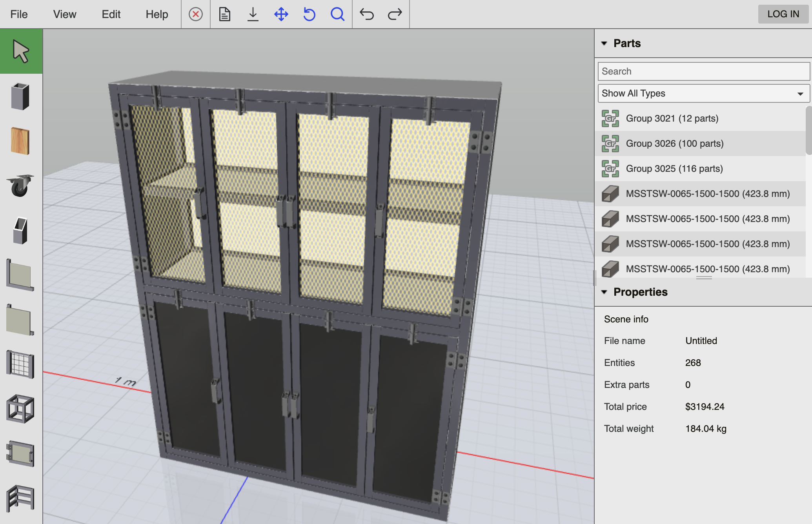This screenshot has width=812, height=524.
Task: Collapse the Parts panel
Action: (604, 43)
